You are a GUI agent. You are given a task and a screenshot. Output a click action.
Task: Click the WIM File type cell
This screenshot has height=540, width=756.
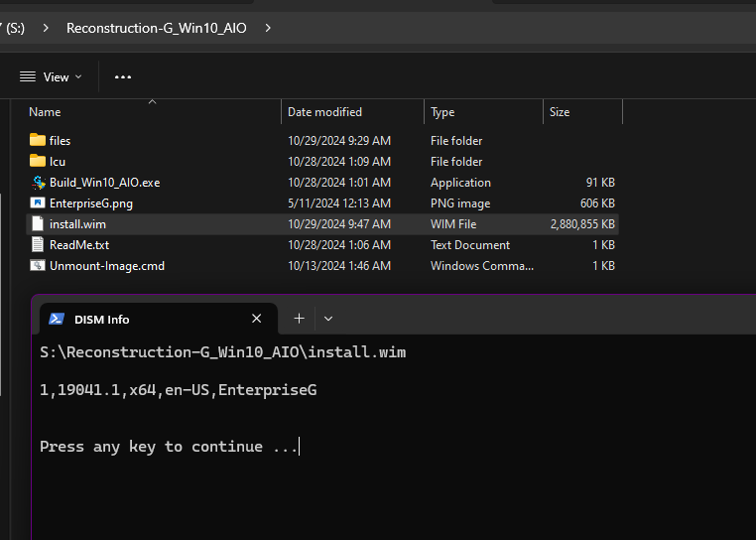(x=453, y=224)
